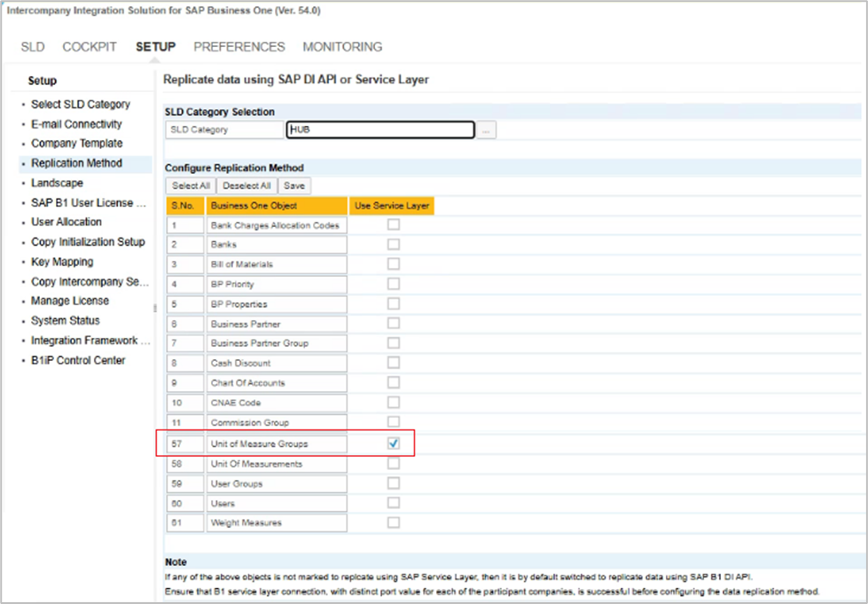This screenshot has width=868, height=604.
Task: Select E-mail Connectivity in setup menu
Action: pyautogui.click(x=76, y=124)
